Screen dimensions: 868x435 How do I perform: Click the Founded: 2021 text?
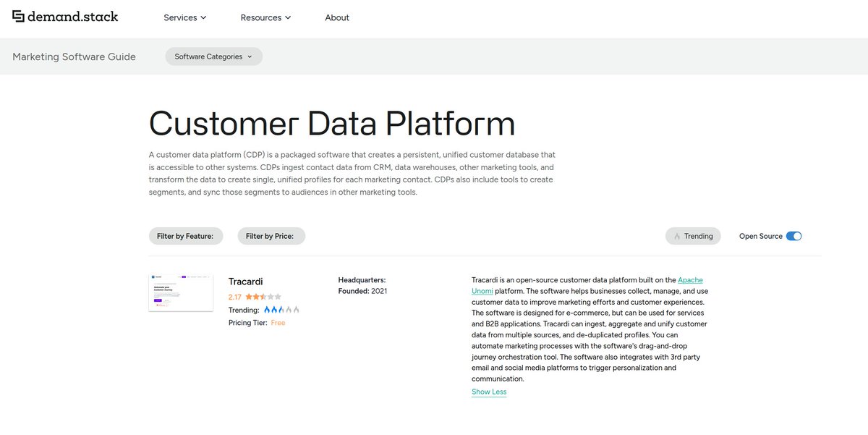[x=362, y=291]
